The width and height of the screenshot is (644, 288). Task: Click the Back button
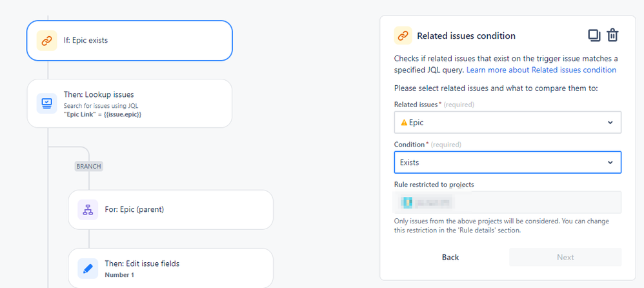pos(450,257)
